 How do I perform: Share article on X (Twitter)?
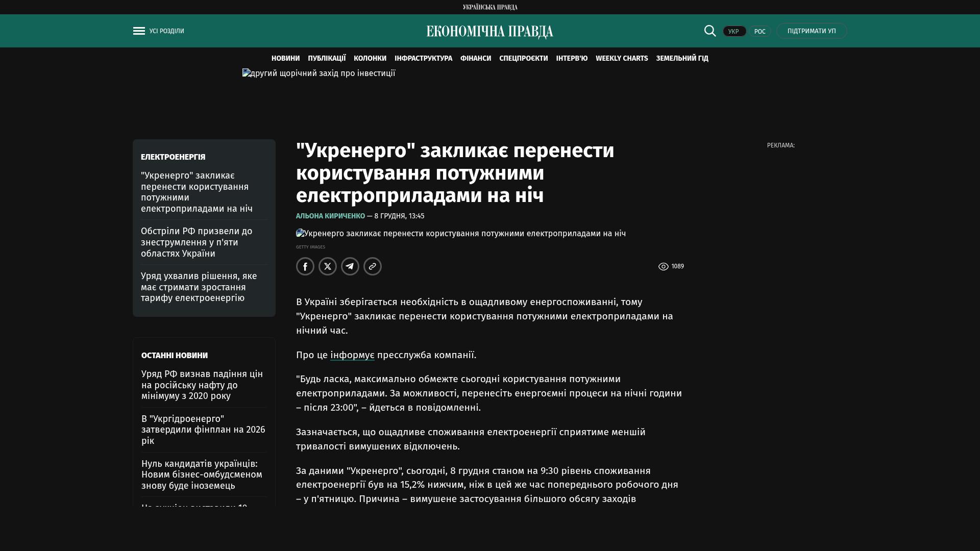[328, 266]
